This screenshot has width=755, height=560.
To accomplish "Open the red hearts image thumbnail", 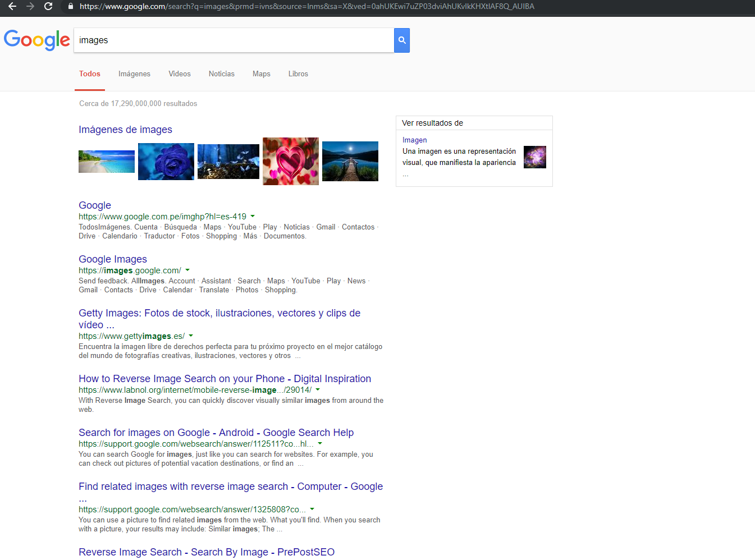I will point(291,162).
